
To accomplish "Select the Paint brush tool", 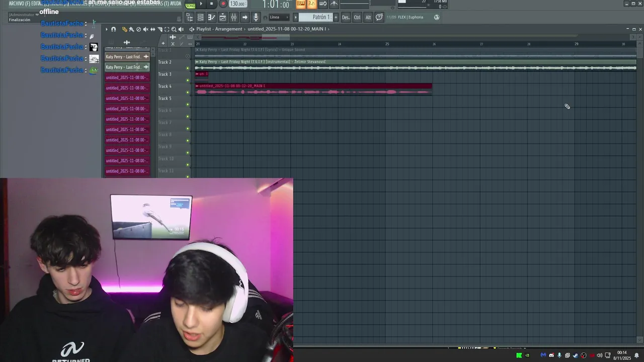I will [x=131, y=29].
